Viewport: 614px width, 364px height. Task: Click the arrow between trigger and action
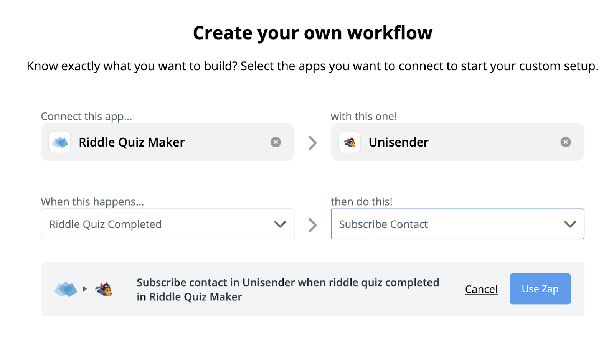[x=313, y=225]
